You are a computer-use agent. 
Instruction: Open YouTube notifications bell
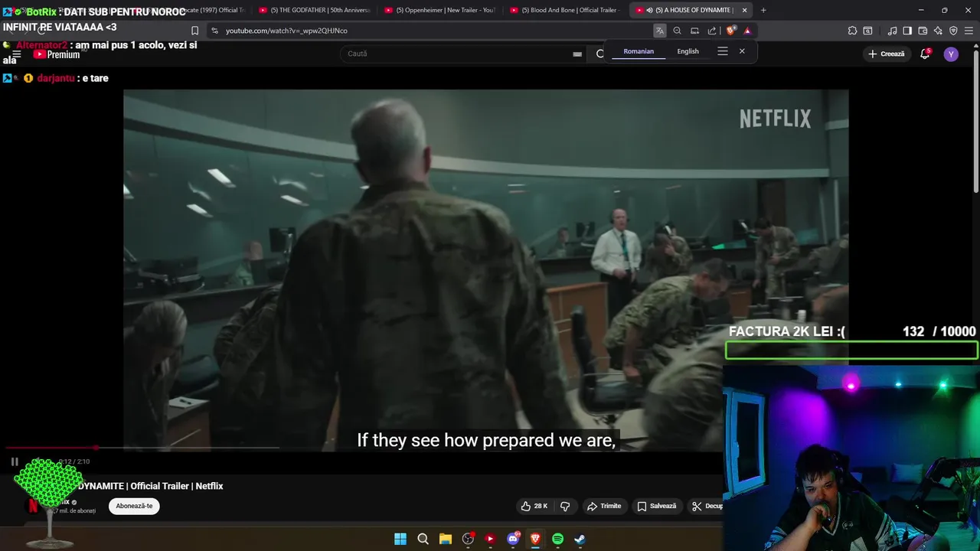pos(925,54)
